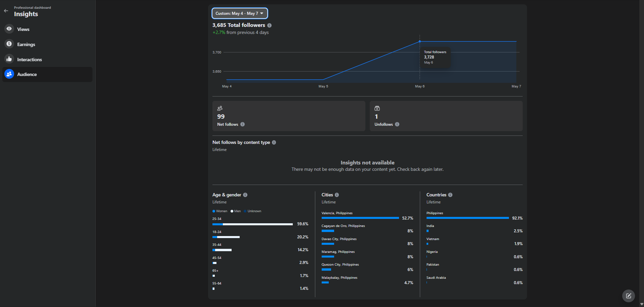
Task: Toggle Women legend in Age & gender
Action: (220, 211)
